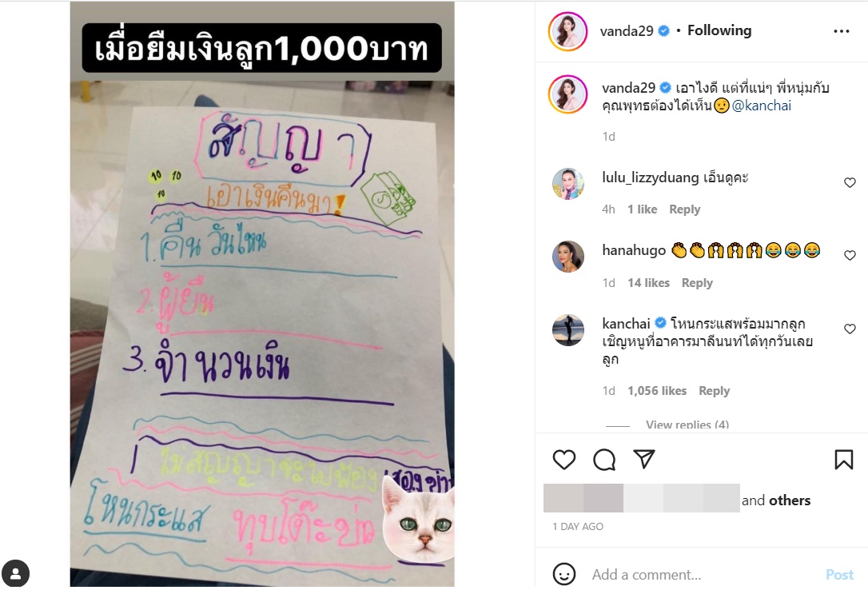
Task: Expand View replies (4) under kanchai
Action: 687,425
